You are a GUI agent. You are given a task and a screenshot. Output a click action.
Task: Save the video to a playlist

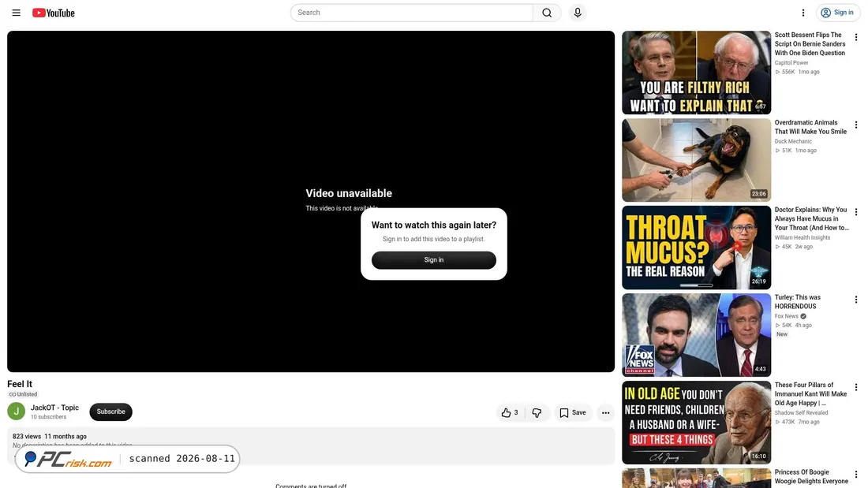point(573,413)
